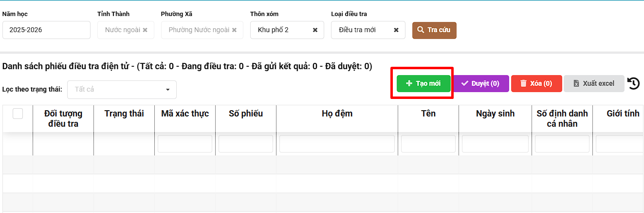Create a new record with Tạo mới
This screenshot has width=644, height=213.
click(423, 84)
